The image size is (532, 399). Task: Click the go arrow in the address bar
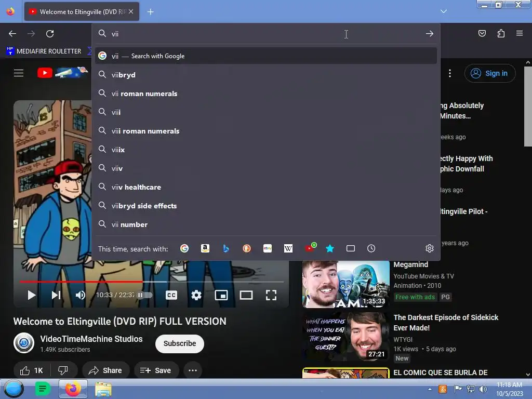coord(430,34)
